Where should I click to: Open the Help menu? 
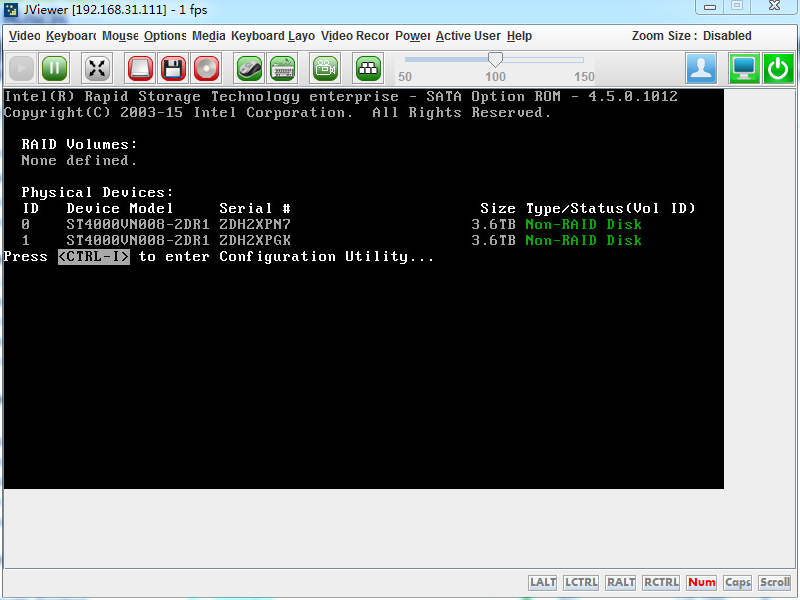pos(519,36)
